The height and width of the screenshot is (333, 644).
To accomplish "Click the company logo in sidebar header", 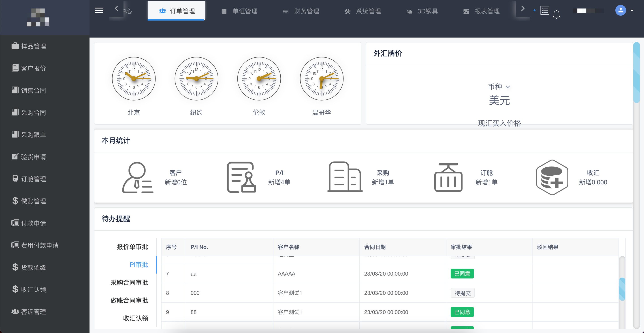I will (x=38, y=17).
